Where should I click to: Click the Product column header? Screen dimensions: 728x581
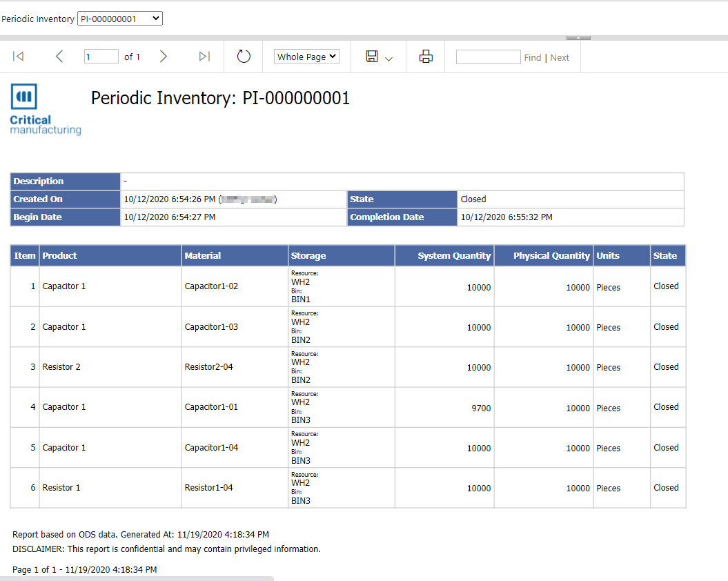pos(60,255)
